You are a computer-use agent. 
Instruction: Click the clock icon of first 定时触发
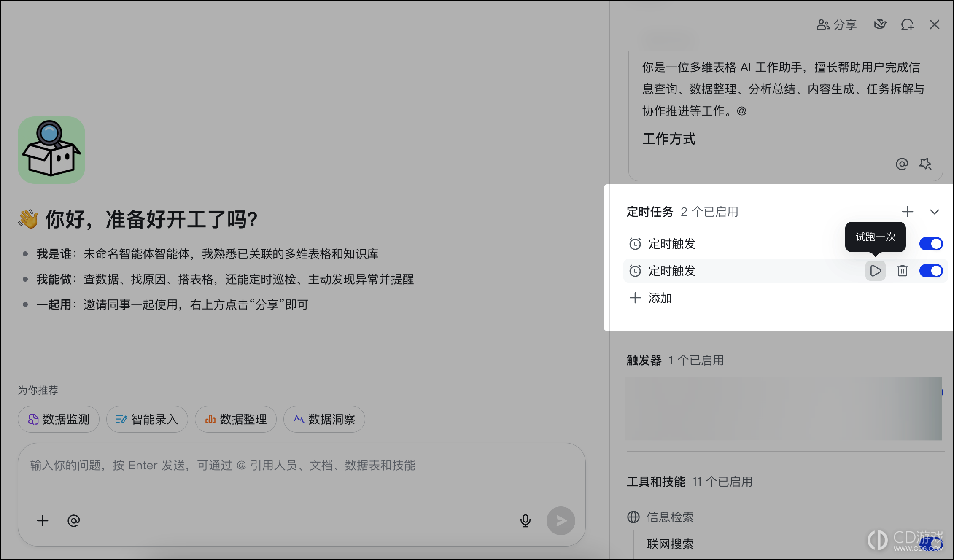click(635, 244)
